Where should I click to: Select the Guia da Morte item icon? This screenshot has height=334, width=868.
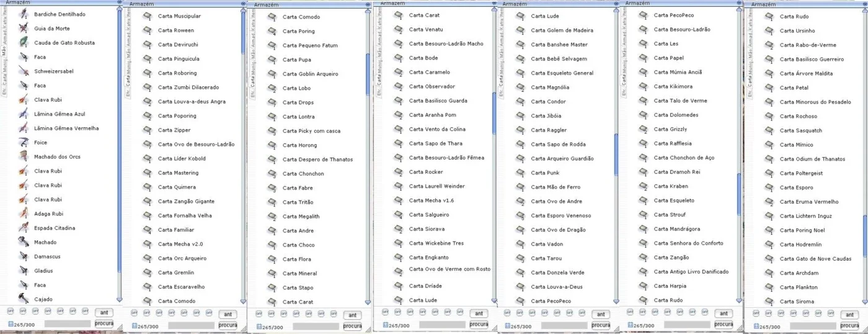(23, 29)
